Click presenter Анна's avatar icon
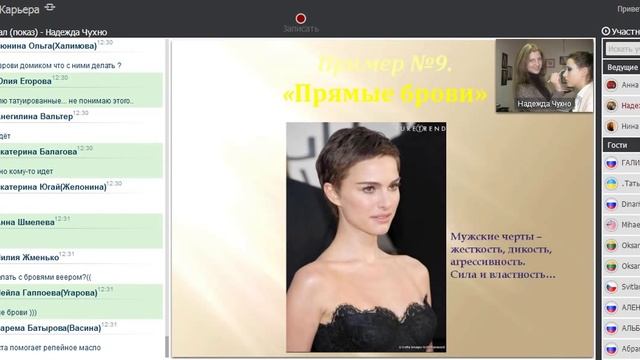Screen dimensions: 640x360 click(611, 85)
